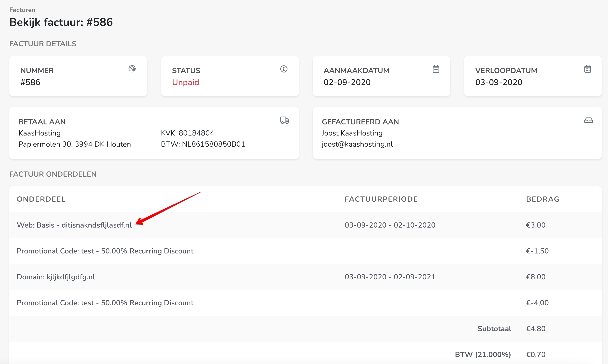Image resolution: width=608 pixels, height=364 pixels.
Task: Select the Domain: kjljkdfjlgdfg.nl row
Action: tap(56, 277)
